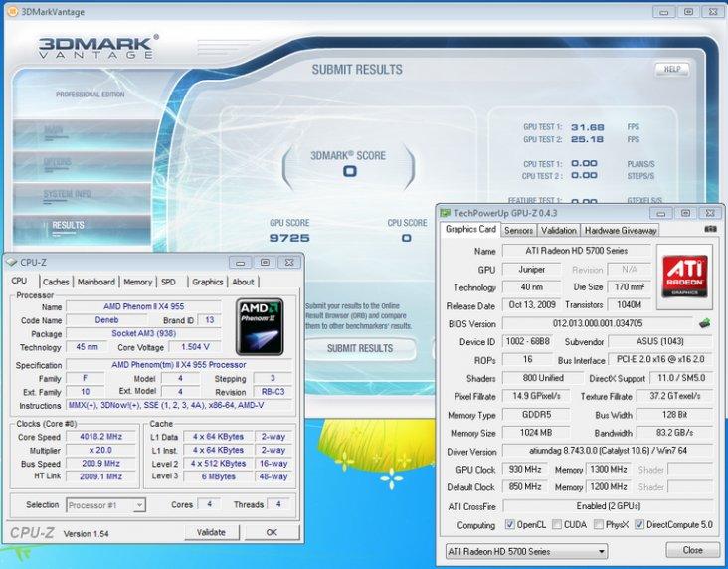Enable the CUDA checkbox

[557, 524]
